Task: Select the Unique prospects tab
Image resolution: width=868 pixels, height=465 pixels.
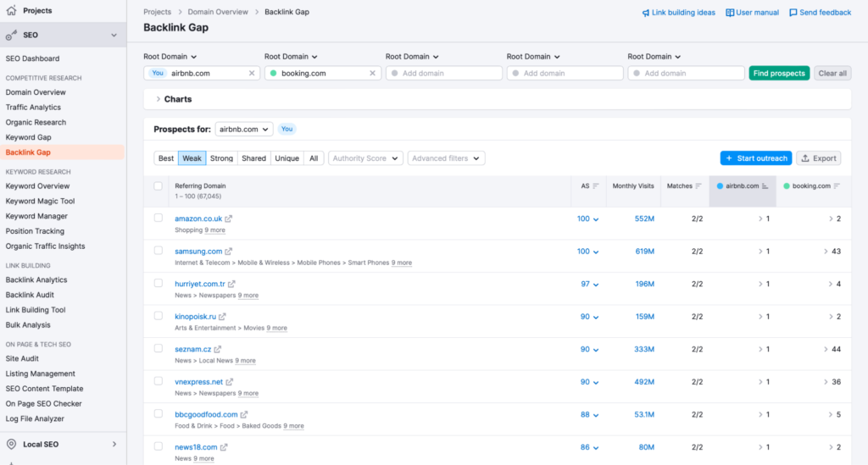Action: click(x=287, y=158)
